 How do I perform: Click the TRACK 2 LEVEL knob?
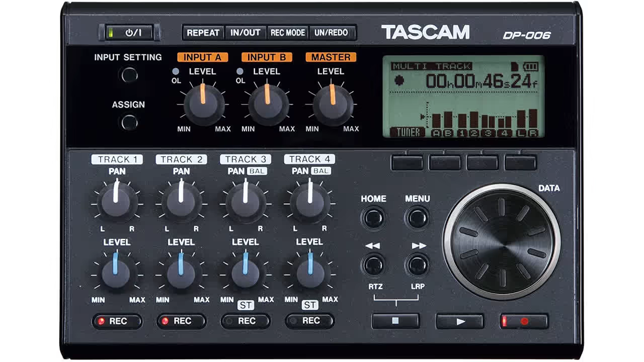pyautogui.click(x=181, y=273)
